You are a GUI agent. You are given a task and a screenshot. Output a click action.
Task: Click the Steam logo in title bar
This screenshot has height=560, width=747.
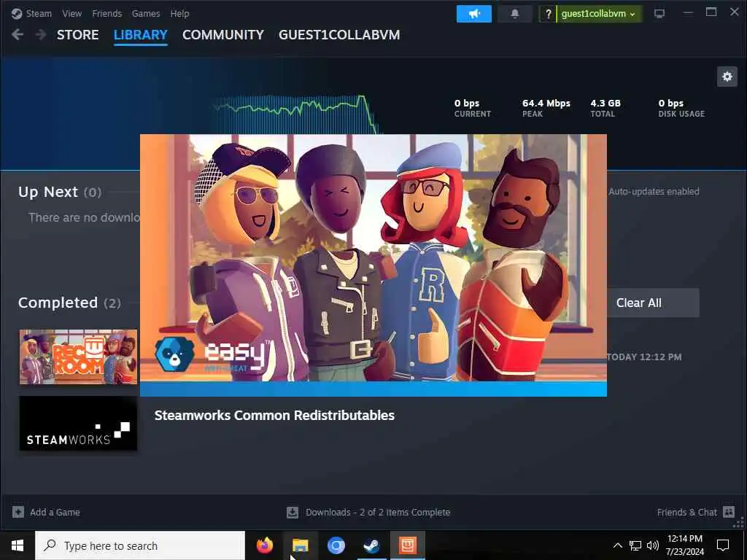point(17,13)
